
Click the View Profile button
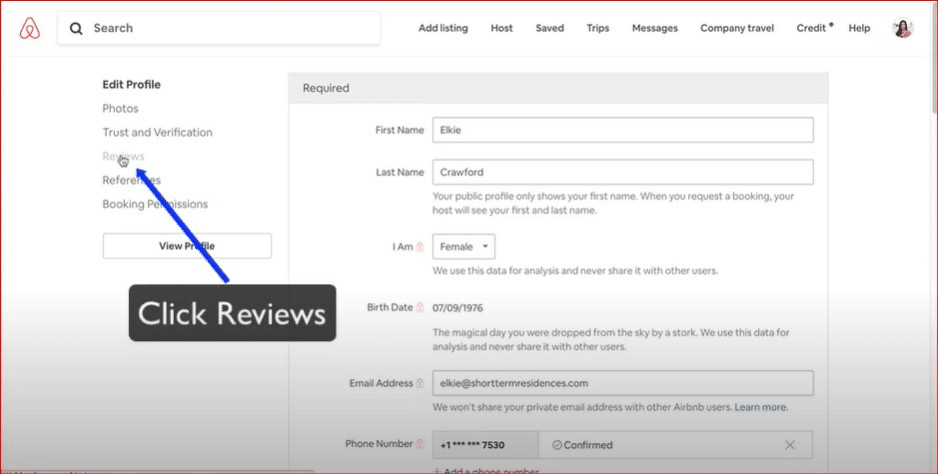pos(187,246)
